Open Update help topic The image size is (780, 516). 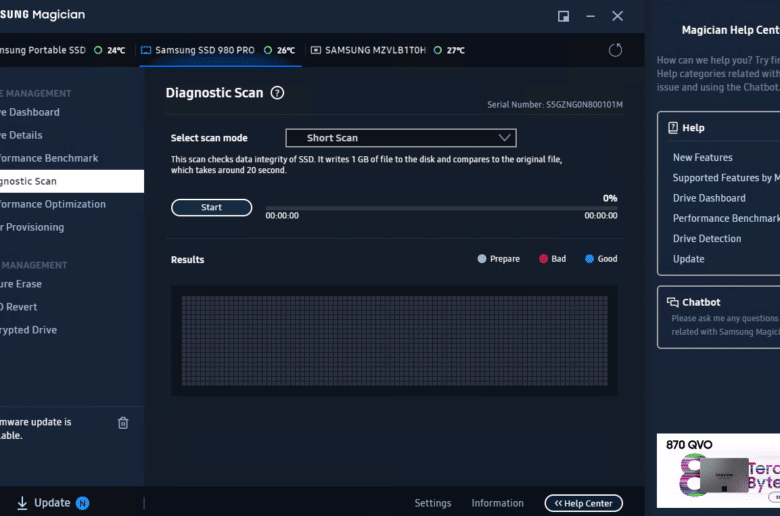click(688, 259)
